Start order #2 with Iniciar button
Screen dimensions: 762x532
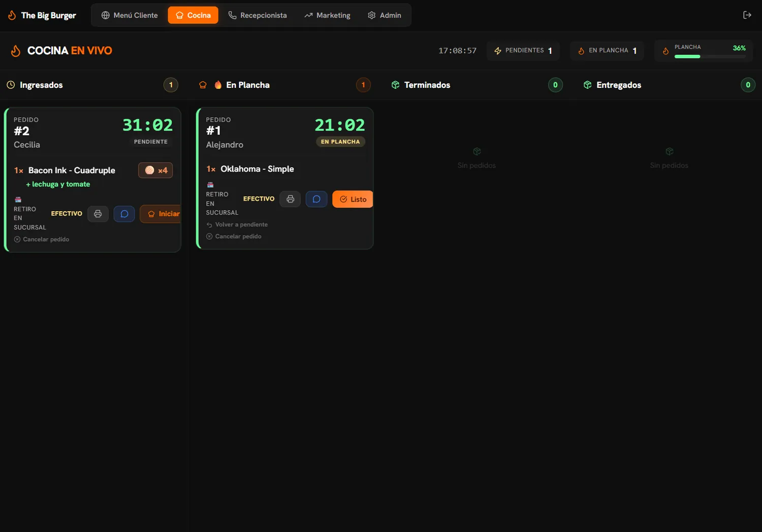[161, 214]
